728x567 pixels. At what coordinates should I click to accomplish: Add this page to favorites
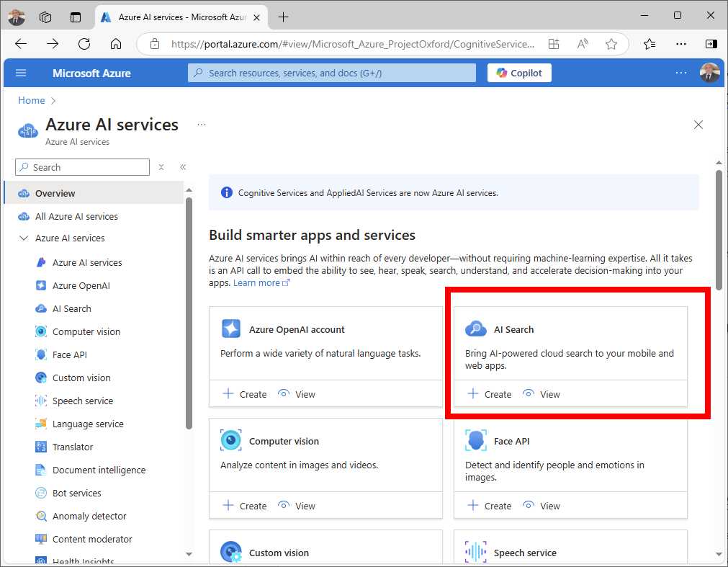click(x=611, y=44)
